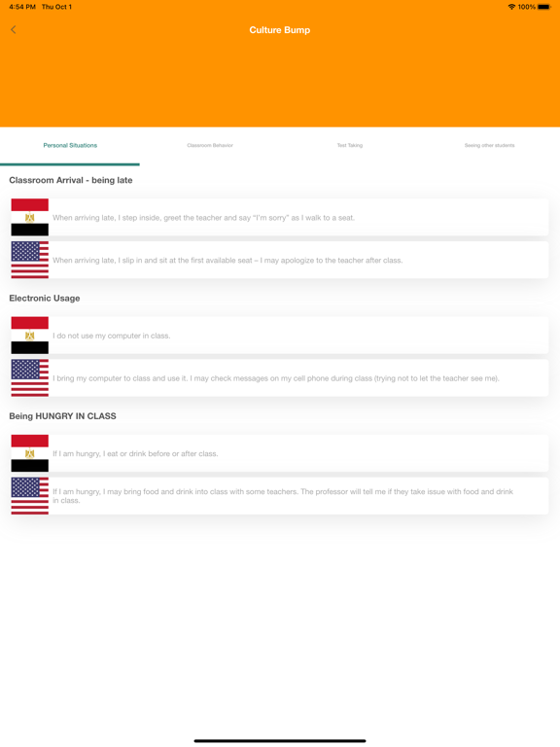Click the Culture Bump title

[x=280, y=30]
